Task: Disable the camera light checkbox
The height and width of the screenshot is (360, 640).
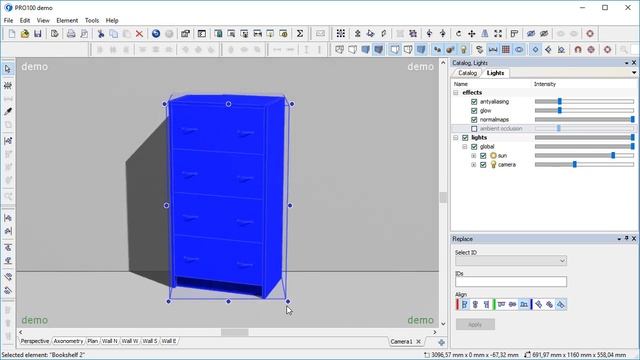Action: 483,164
